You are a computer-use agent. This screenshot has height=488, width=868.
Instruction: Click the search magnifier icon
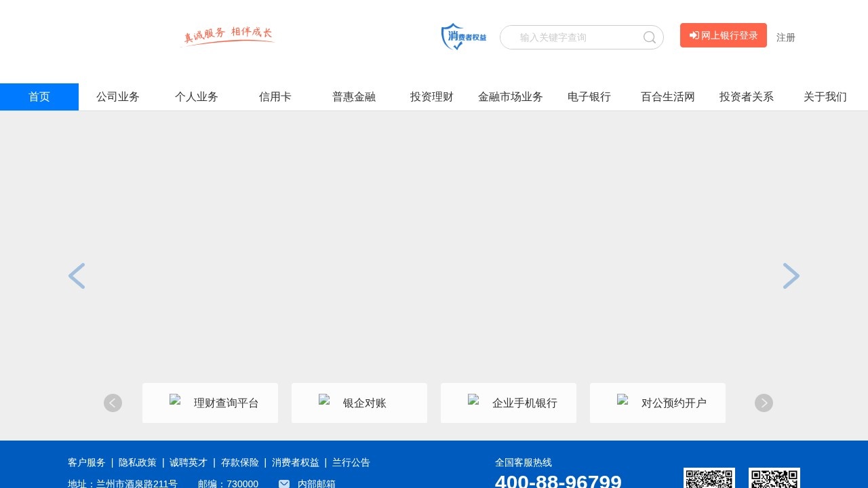tap(650, 37)
